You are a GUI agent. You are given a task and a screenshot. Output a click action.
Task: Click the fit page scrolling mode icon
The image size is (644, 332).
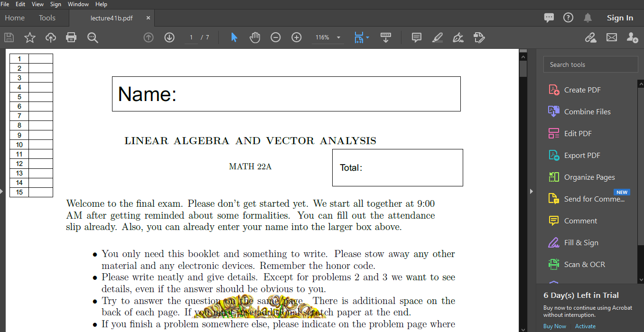click(359, 37)
